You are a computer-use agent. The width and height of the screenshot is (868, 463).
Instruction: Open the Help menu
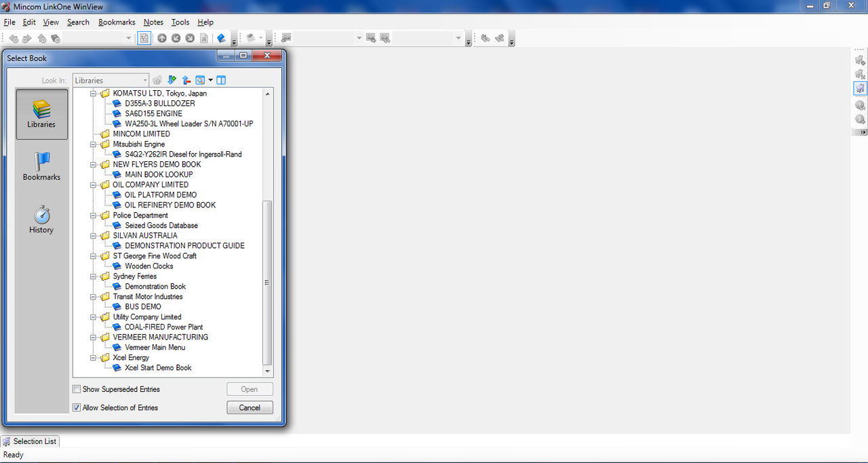click(x=205, y=22)
